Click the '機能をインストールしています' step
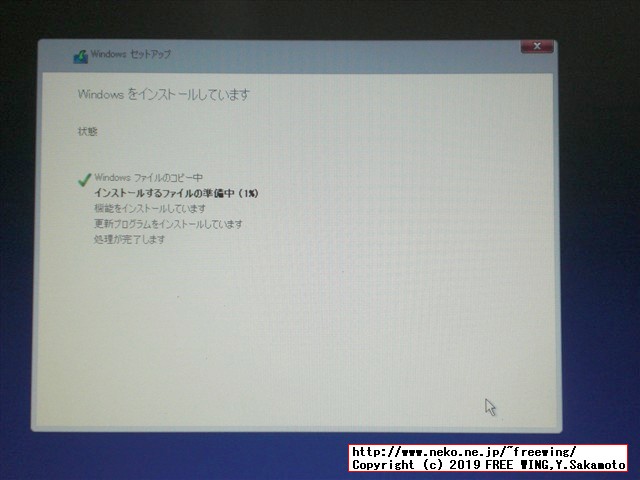 (150, 209)
